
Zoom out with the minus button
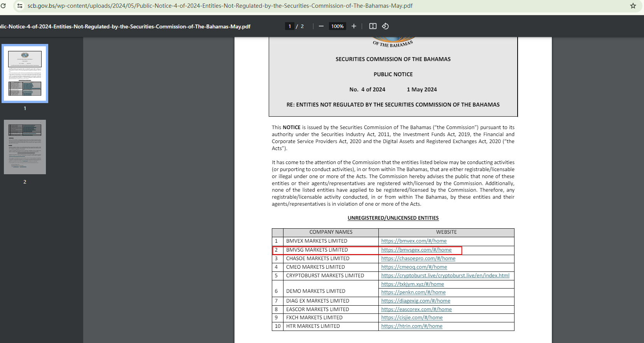click(x=321, y=26)
